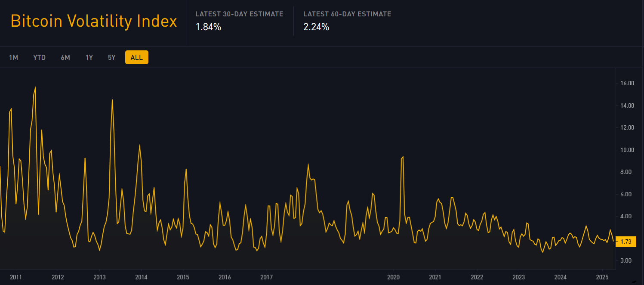
Task: Click the Latest 30-Day Estimate label
Action: pos(239,14)
